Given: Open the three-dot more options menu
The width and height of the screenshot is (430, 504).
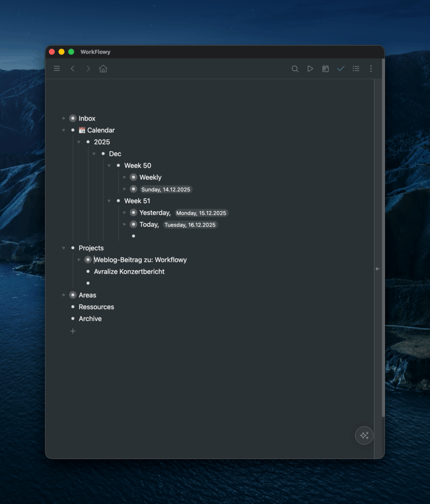Looking at the screenshot, I should [371, 69].
